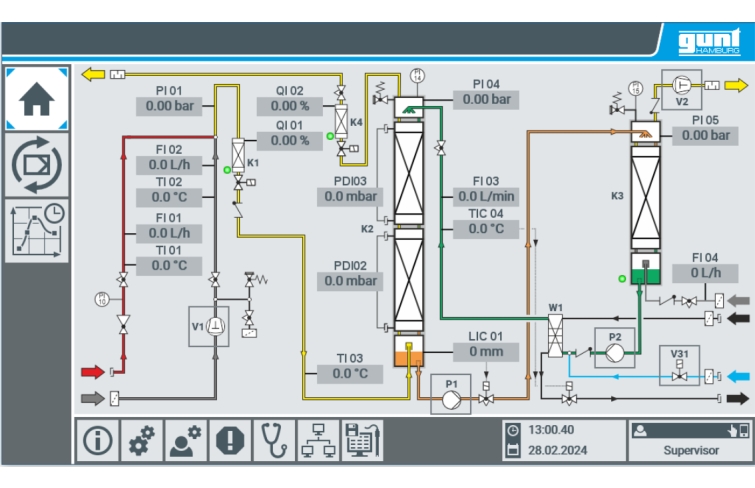The width and height of the screenshot is (755, 488).
Task: Open the Home screen icon
Action: click(37, 99)
